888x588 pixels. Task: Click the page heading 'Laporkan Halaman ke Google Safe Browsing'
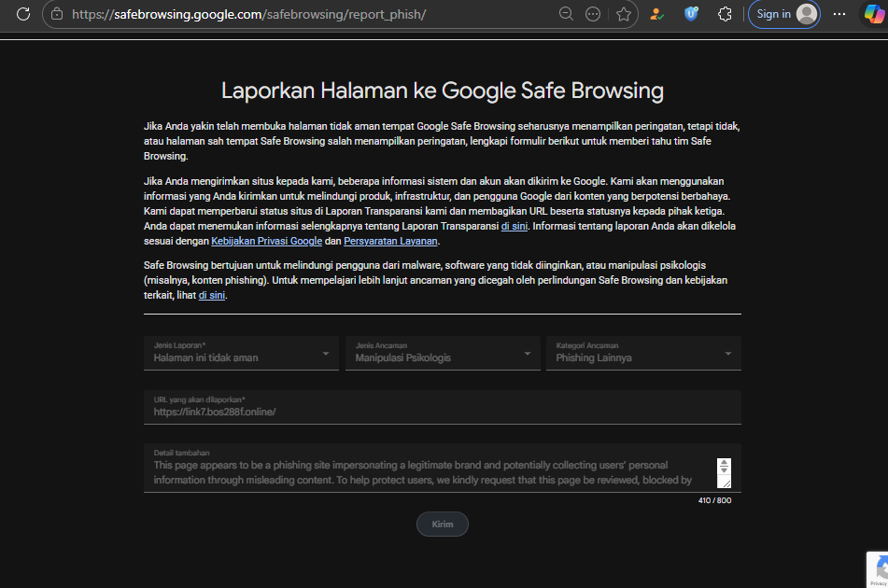click(x=443, y=91)
